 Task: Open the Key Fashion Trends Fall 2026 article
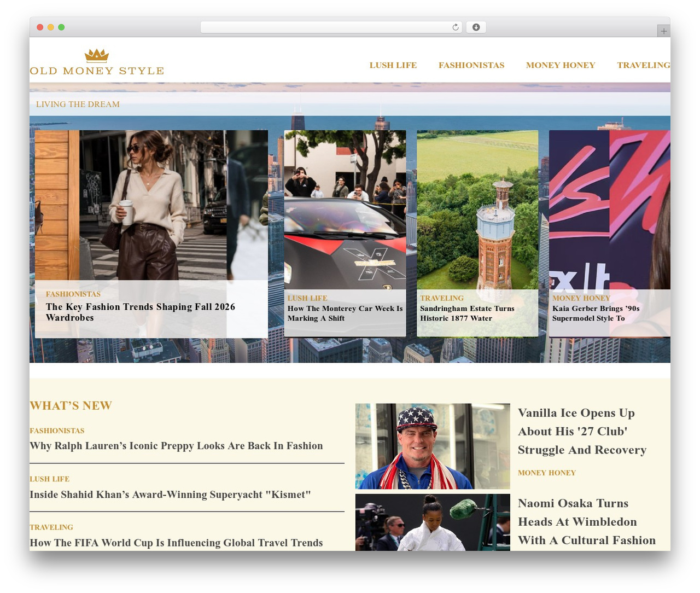coord(141,312)
